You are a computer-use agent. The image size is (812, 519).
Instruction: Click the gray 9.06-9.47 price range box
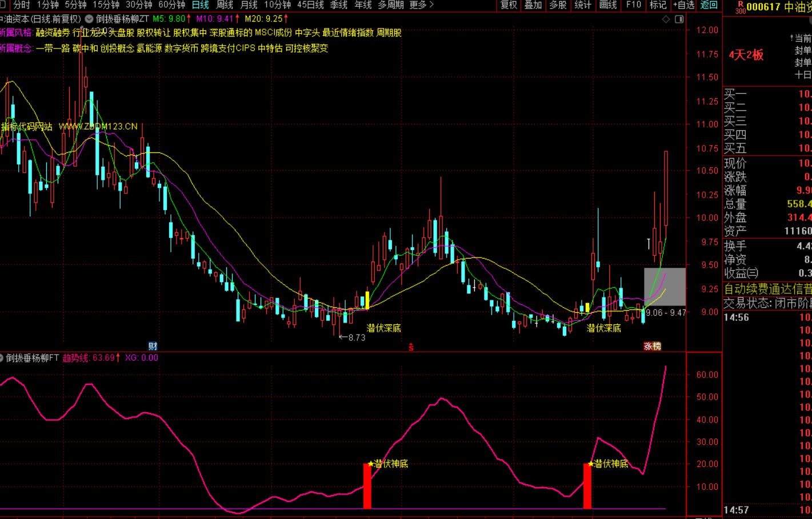[665, 287]
